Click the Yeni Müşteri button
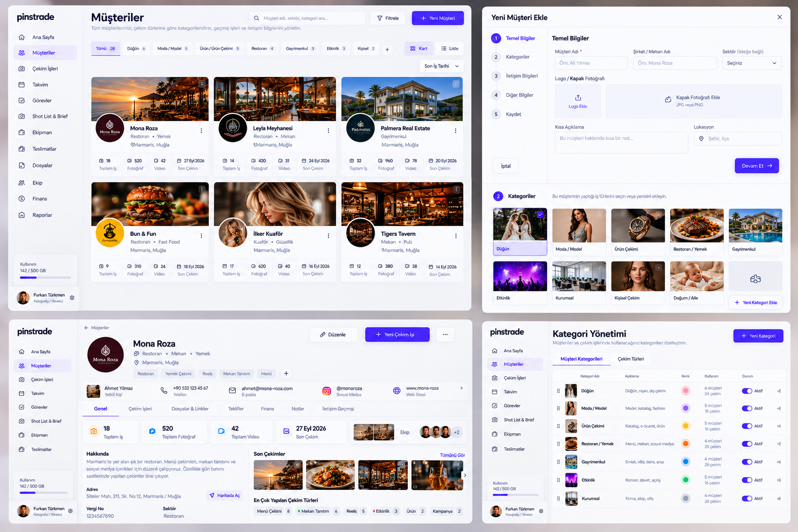The height and width of the screenshot is (532, 798). (x=438, y=18)
